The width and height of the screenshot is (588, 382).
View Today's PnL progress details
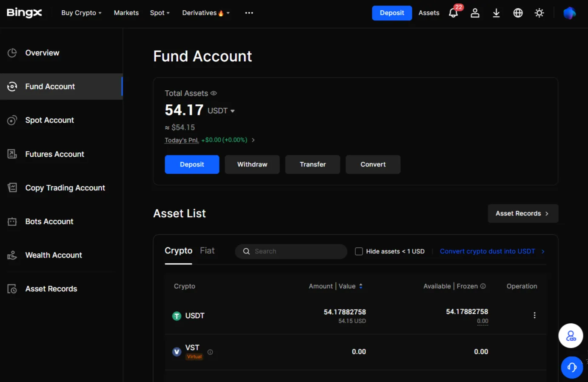pyautogui.click(x=182, y=140)
